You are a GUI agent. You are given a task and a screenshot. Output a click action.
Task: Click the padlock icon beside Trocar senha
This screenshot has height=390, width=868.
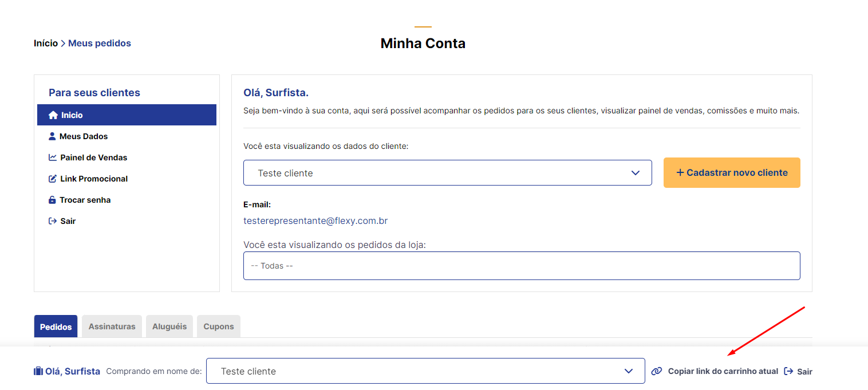click(x=53, y=200)
